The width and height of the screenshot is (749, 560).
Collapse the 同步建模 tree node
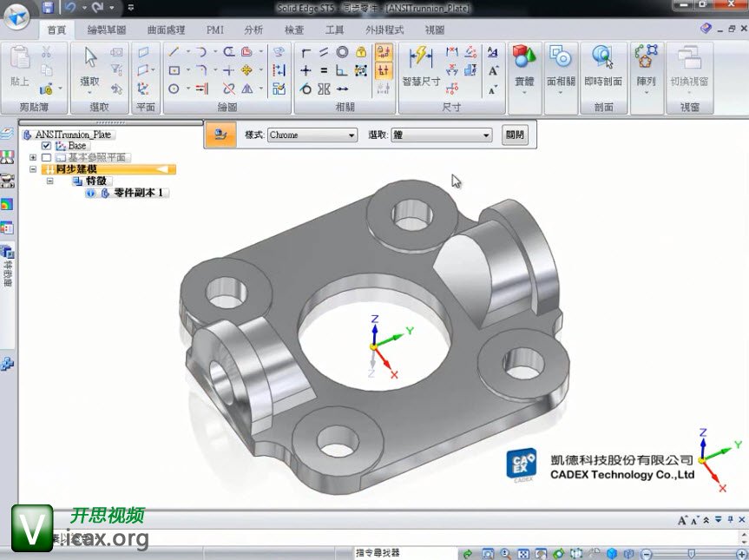[33, 169]
